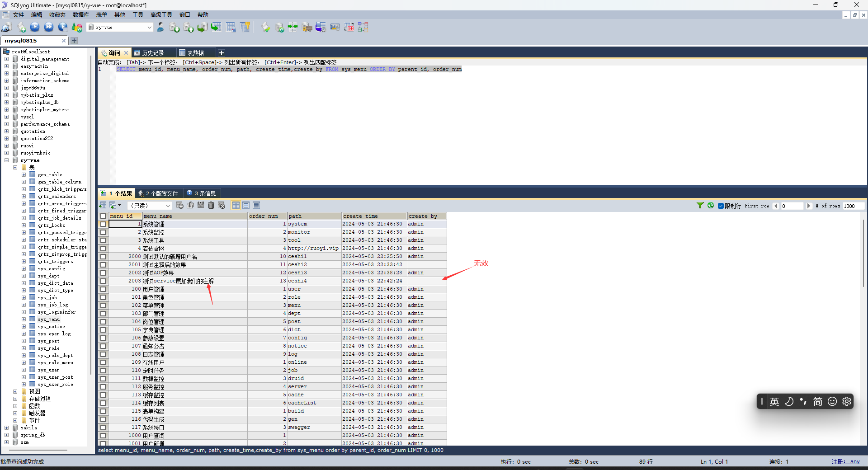Check the row checkbox for 系统管理
The height and width of the screenshot is (470, 868).
[x=103, y=224]
